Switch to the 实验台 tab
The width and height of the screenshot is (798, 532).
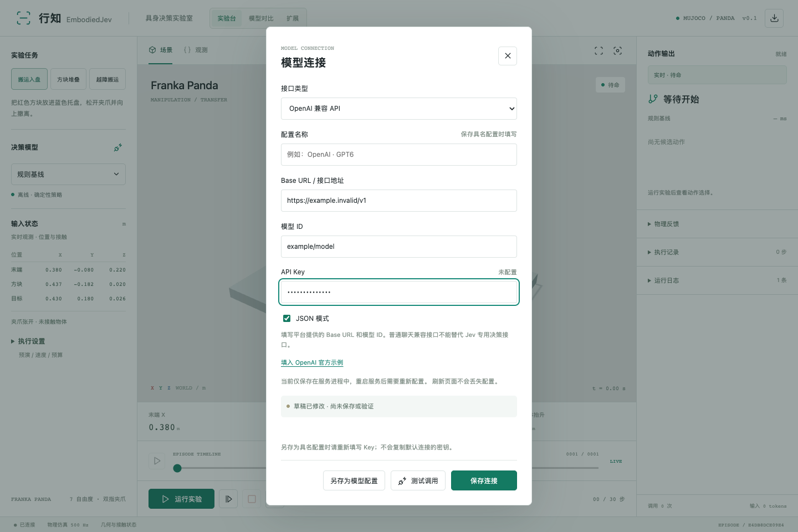(x=227, y=18)
